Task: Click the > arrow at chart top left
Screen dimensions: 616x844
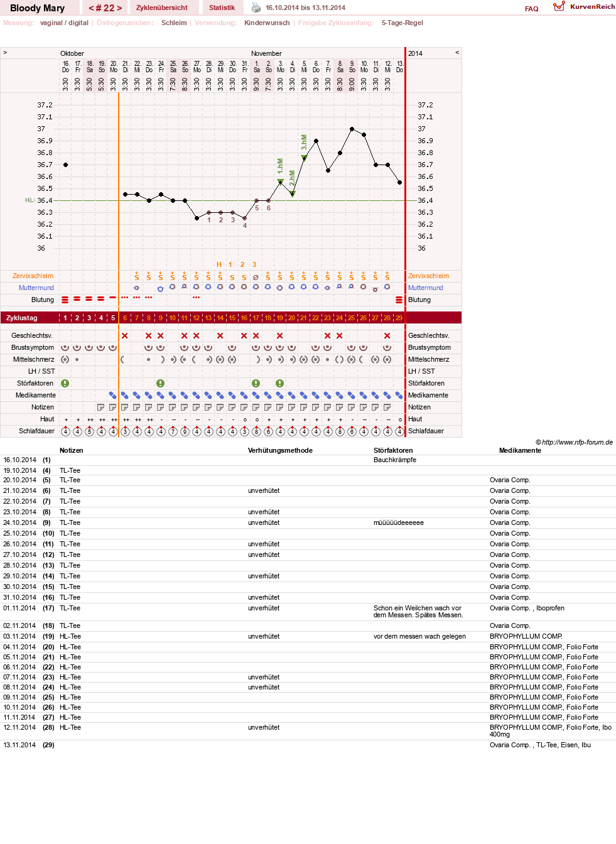Action: point(5,53)
